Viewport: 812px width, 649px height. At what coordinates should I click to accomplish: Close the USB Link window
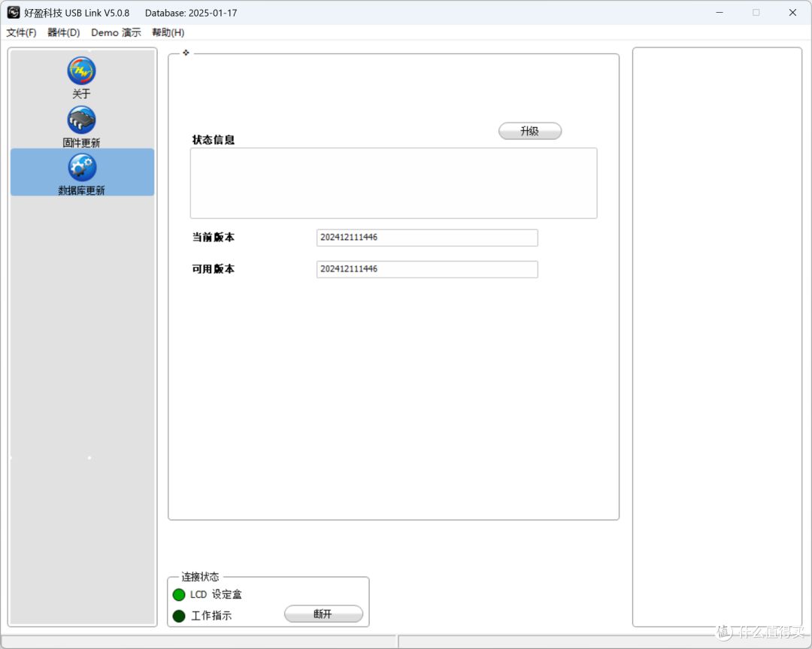pyautogui.click(x=792, y=13)
